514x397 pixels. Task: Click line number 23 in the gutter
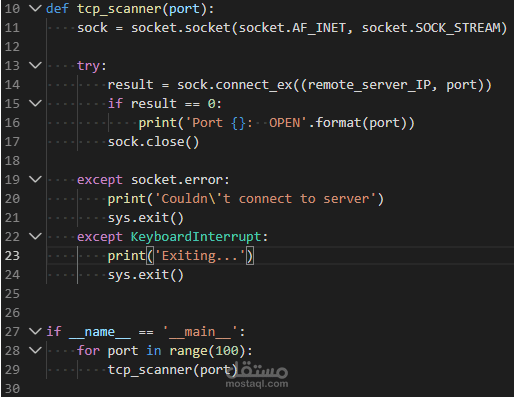tap(12, 256)
